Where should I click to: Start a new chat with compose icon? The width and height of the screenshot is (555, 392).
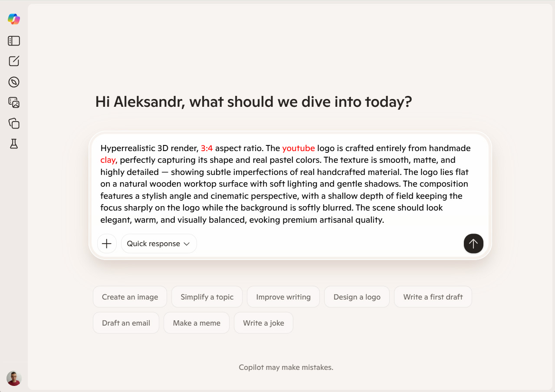(x=14, y=61)
